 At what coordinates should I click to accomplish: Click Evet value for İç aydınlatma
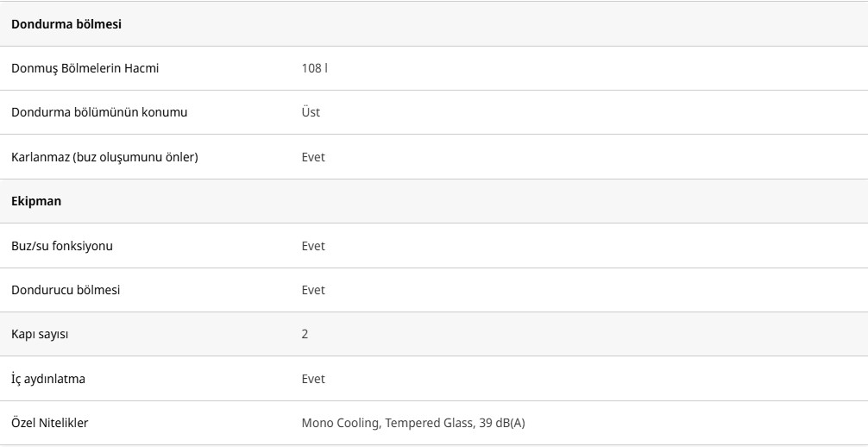(x=313, y=379)
